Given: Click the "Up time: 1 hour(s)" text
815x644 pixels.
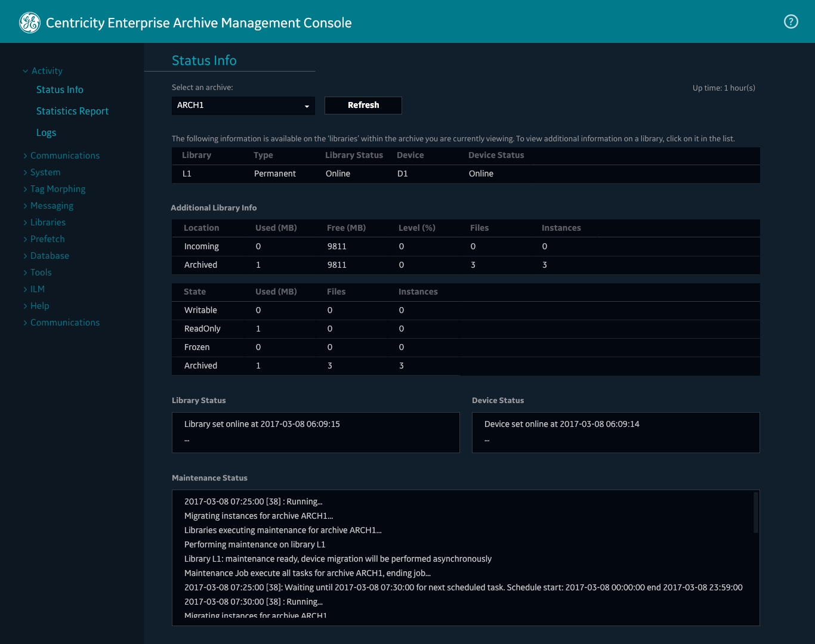Looking at the screenshot, I should point(724,88).
